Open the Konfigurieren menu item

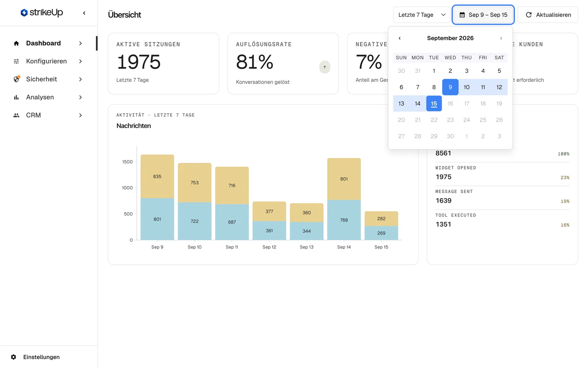pyautogui.click(x=48, y=61)
